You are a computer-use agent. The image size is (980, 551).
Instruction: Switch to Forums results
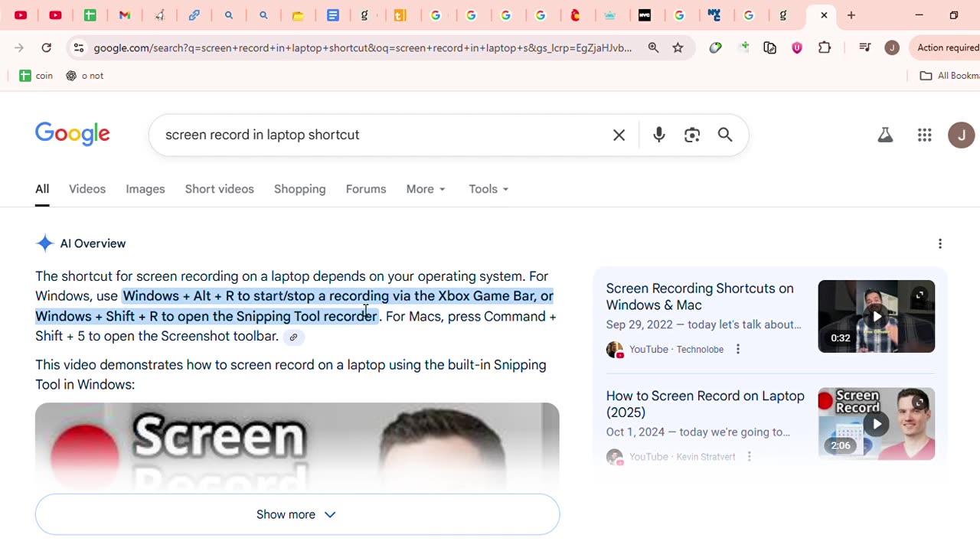[x=366, y=189]
